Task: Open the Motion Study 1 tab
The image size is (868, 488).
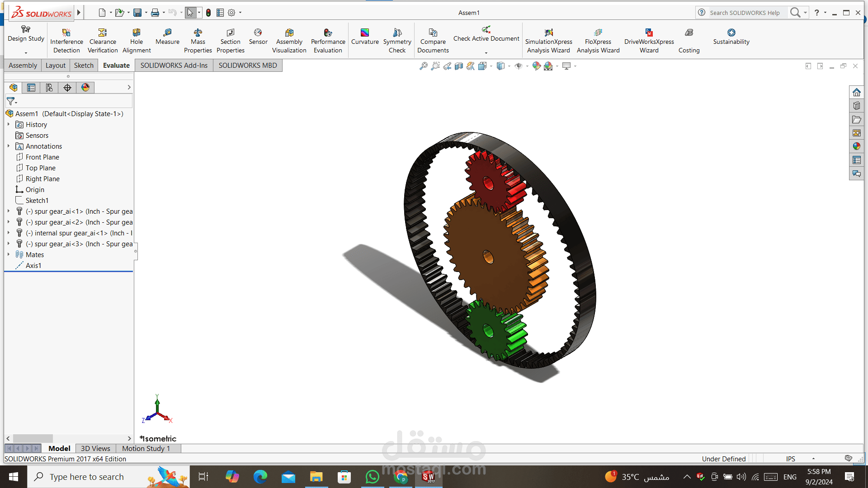Action: coord(146,448)
